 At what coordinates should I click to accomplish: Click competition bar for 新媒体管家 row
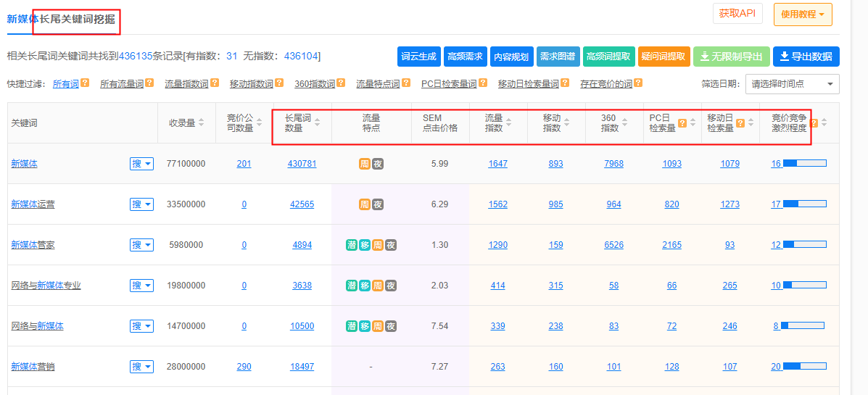[x=804, y=244]
